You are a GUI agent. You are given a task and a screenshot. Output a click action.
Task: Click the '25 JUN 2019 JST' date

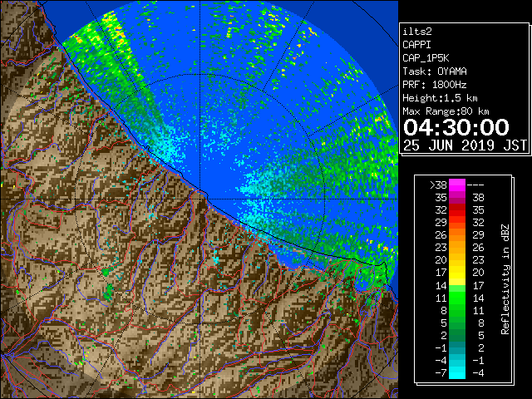465,145
